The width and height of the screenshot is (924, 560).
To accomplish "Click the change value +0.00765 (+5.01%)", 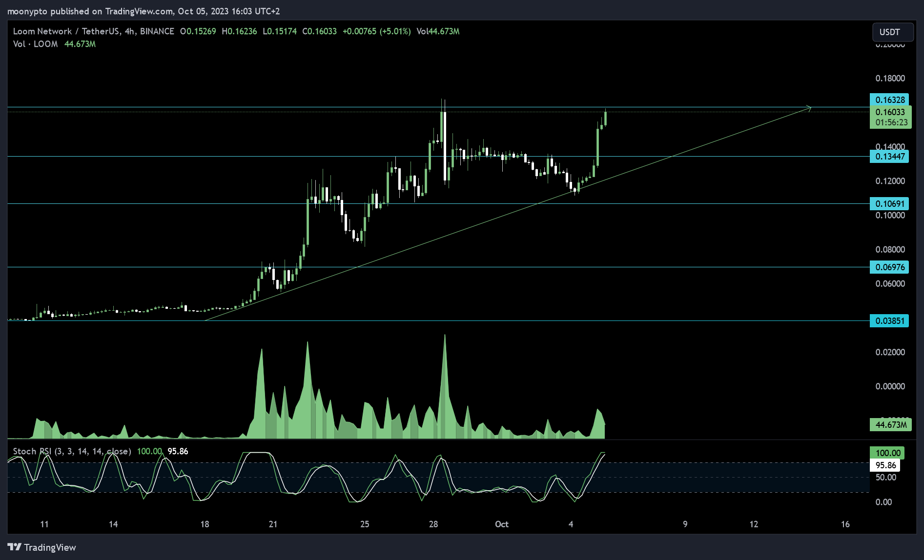I will click(x=376, y=31).
